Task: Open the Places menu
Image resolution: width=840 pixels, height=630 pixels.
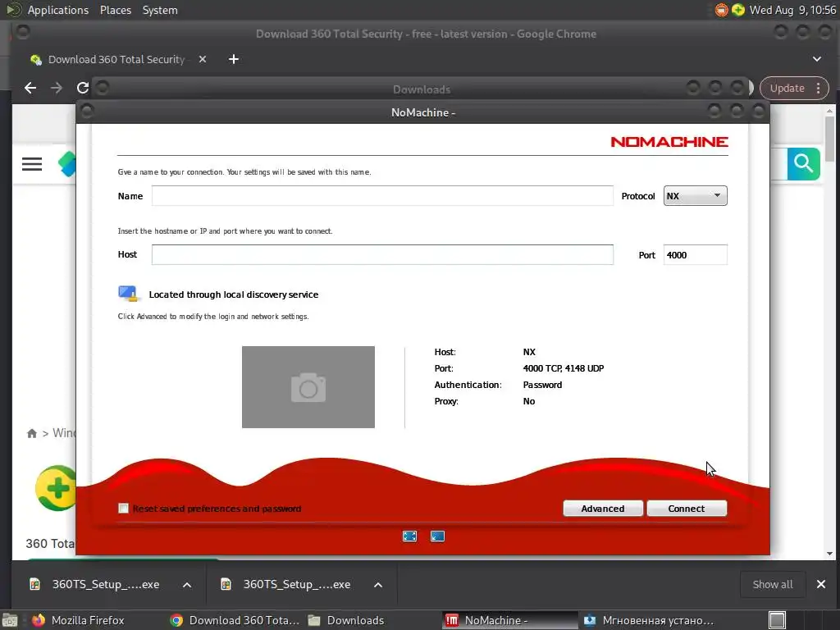Action: click(x=115, y=10)
